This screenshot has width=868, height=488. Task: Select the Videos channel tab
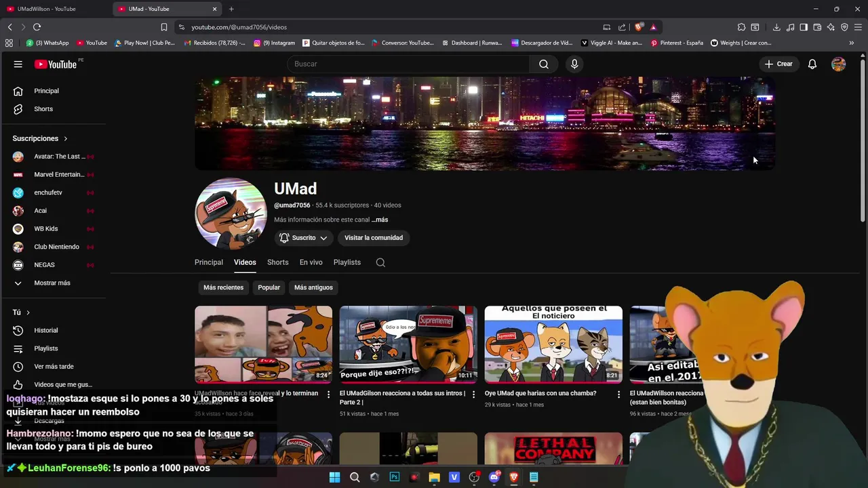click(245, 262)
